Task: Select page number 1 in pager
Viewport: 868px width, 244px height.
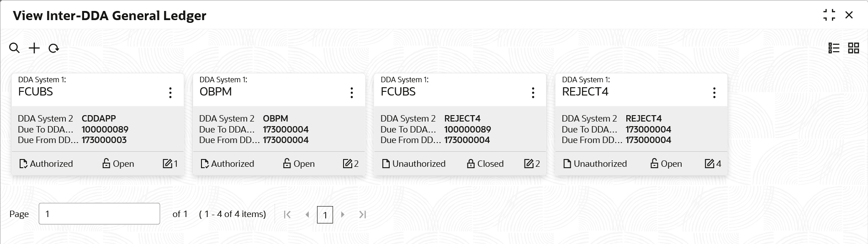Action: tap(325, 215)
